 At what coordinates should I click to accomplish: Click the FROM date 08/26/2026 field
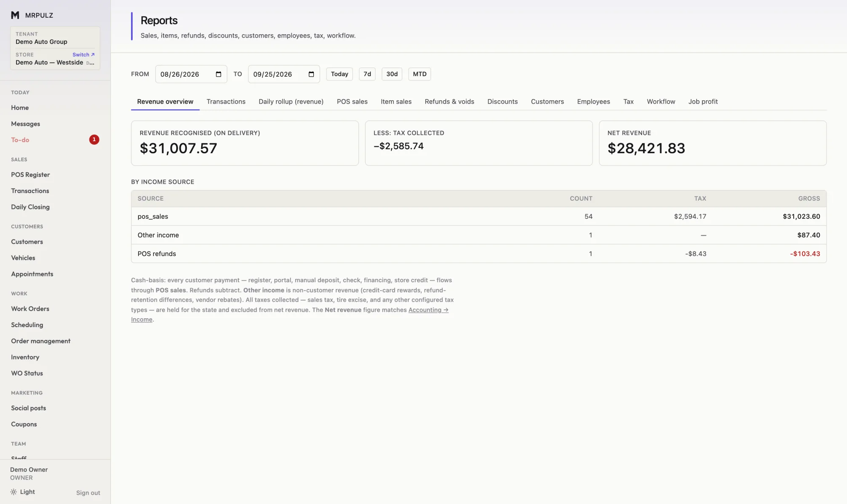pos(191,74)
